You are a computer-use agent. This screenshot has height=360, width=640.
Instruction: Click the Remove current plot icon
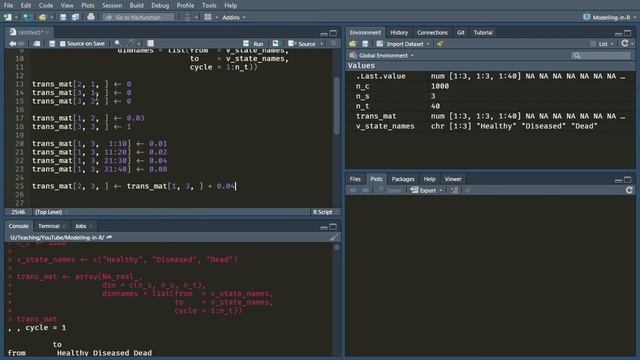[x=453, y=190]
